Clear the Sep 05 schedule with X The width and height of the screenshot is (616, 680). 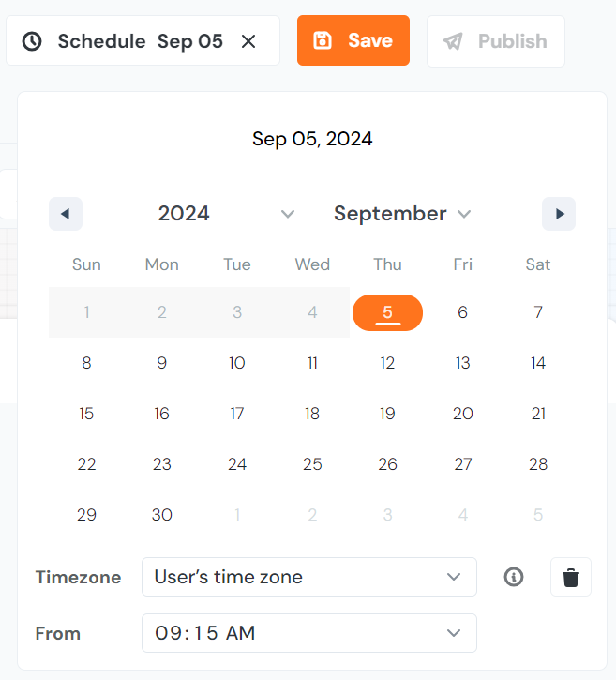point(248,41)
